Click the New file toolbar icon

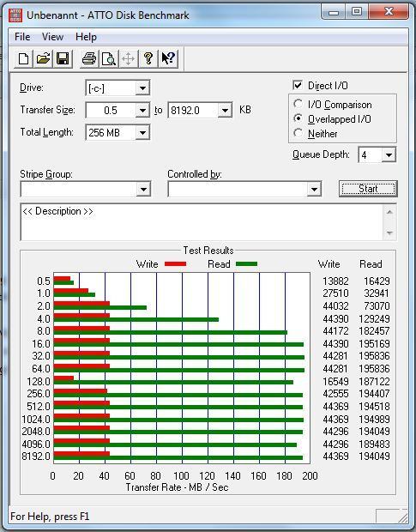click(23, 58)
